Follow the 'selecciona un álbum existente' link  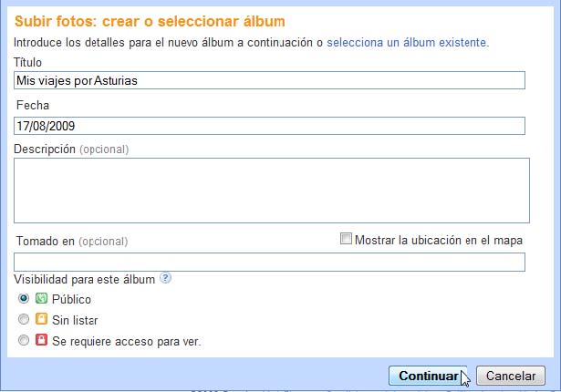coord(408,43)
